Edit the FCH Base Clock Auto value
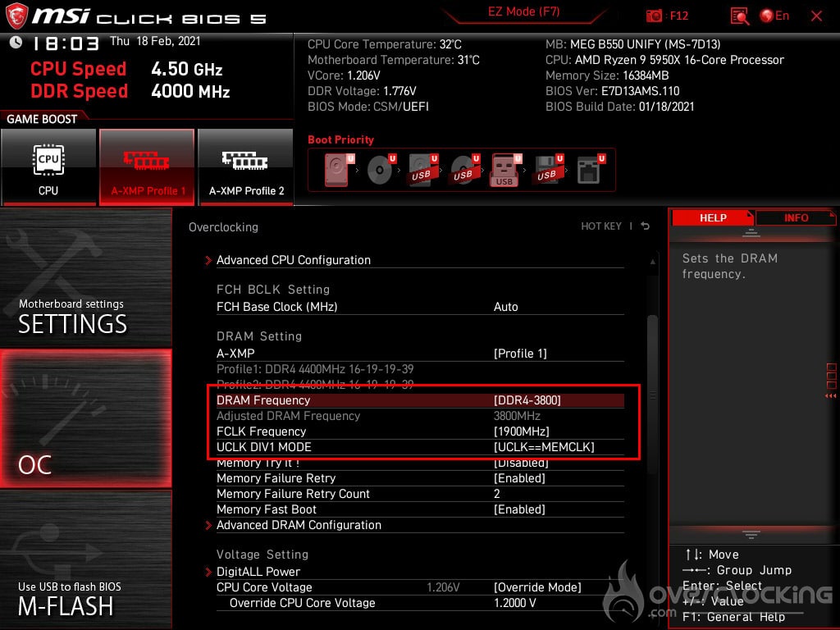840x630 pixels. tap(505, 307)
